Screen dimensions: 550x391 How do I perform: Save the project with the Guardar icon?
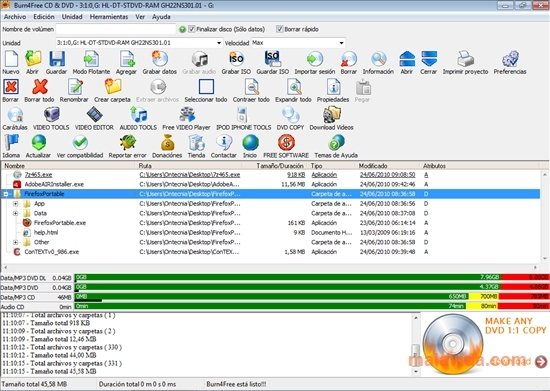click(x=57, y=59)
